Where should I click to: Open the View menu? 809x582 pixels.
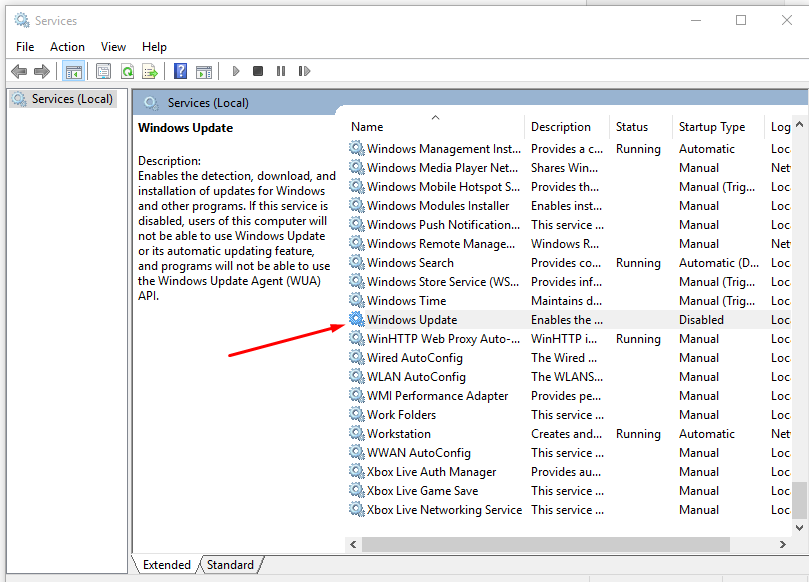[113, 47]
